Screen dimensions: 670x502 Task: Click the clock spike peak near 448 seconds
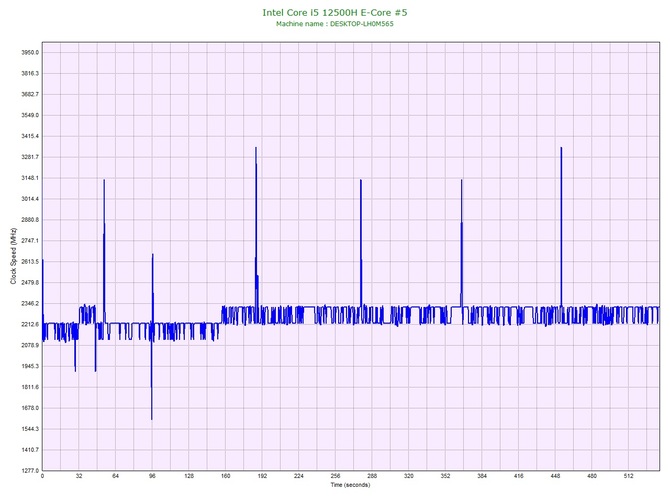[x=561, y=148]
